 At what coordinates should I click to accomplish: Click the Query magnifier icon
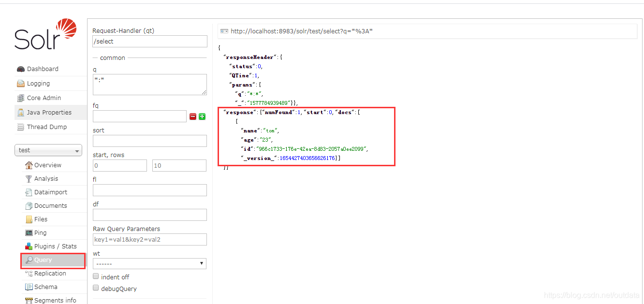(29, 260)
